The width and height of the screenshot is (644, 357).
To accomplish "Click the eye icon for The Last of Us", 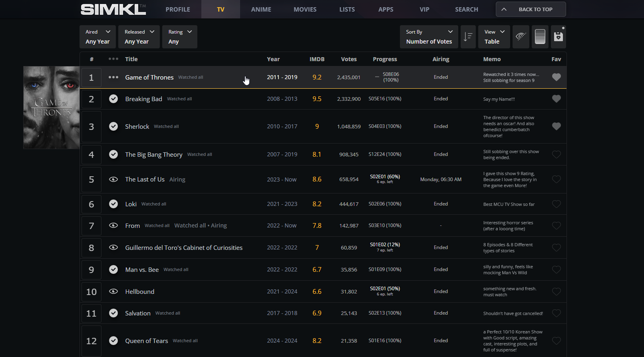I will pos(113,179).
